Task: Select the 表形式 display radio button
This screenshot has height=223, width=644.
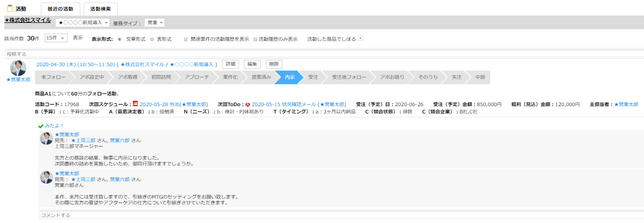Action: (x=152, y=38)
